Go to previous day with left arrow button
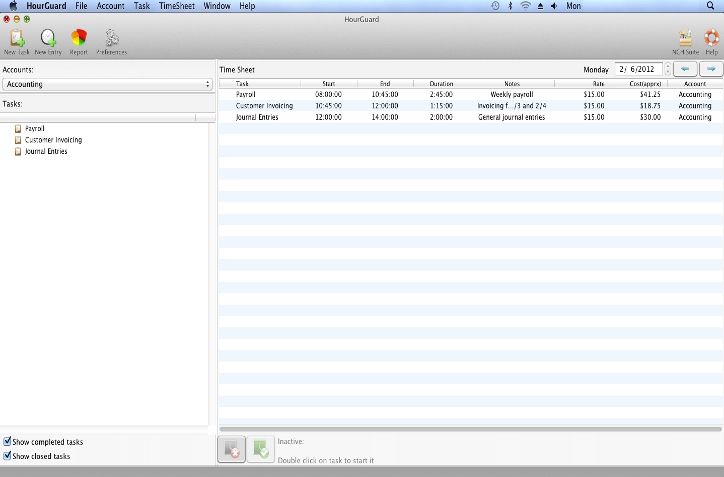This screenshot has height=477, width=724. click(686, 69)
